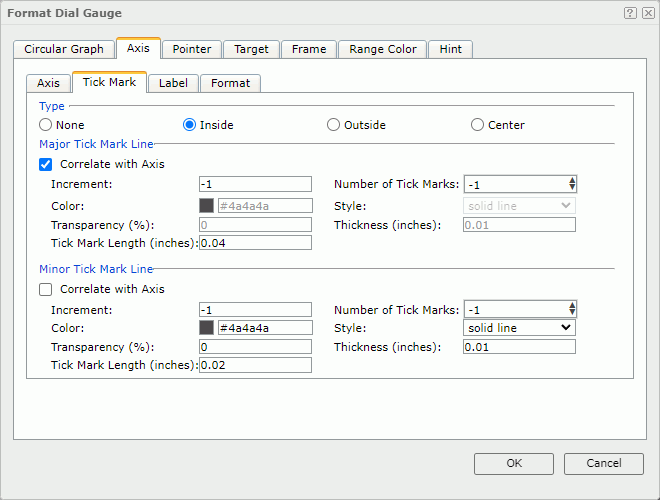Decrease Major Number of Tick Marks with down arrow
660x500 pixels.
(572, 188)
